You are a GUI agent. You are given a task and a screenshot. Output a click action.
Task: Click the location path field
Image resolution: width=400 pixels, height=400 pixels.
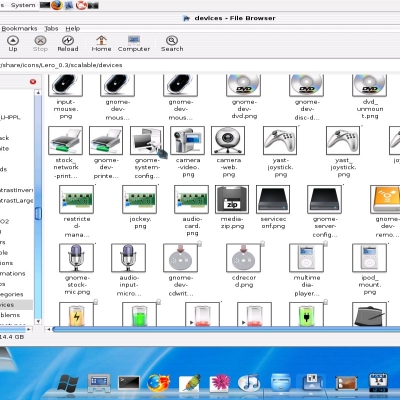click(200, 65)
